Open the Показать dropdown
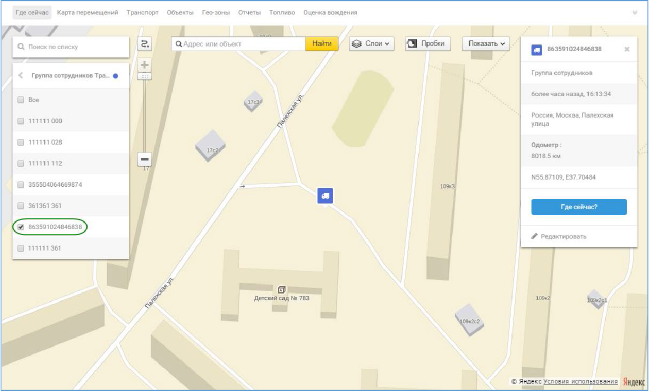The width and height of the screenshot is (649, 391). (486, 43)
